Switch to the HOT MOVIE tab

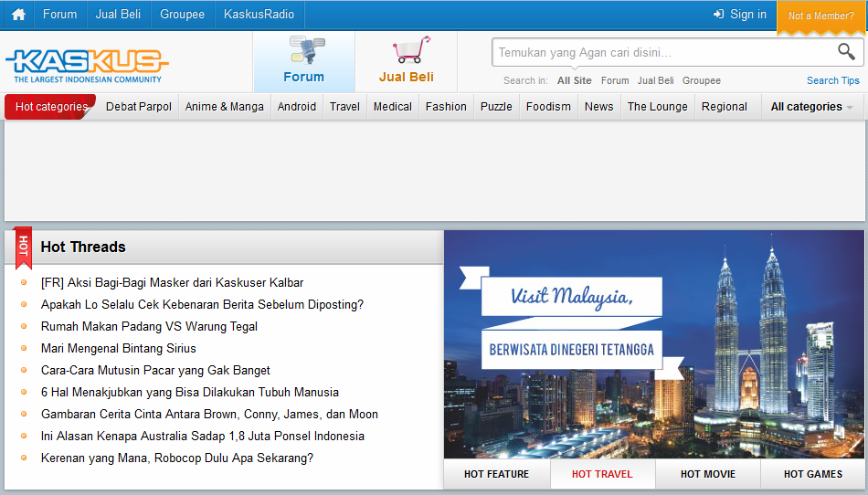coord(708,474)
